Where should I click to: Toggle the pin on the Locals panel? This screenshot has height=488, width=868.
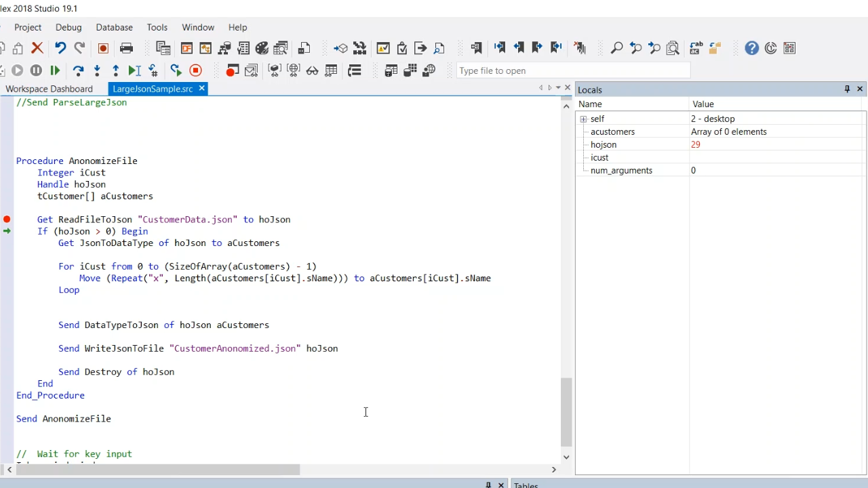click(847, 89)
